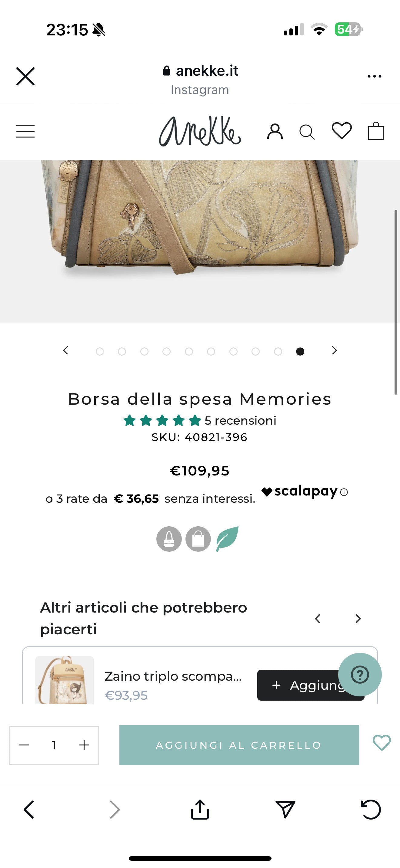Tap the browser share icon
400x868 pixels.
click(x=200, y=809)
